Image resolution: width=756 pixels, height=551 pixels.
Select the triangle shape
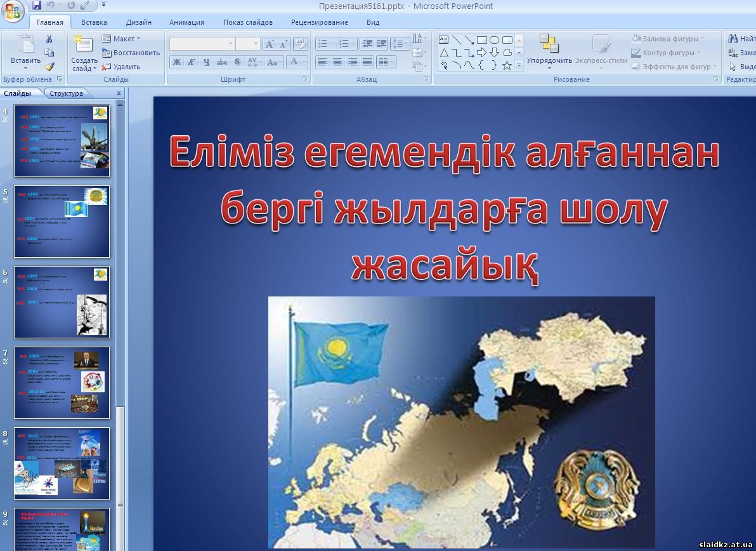click(x=443, y=53)
